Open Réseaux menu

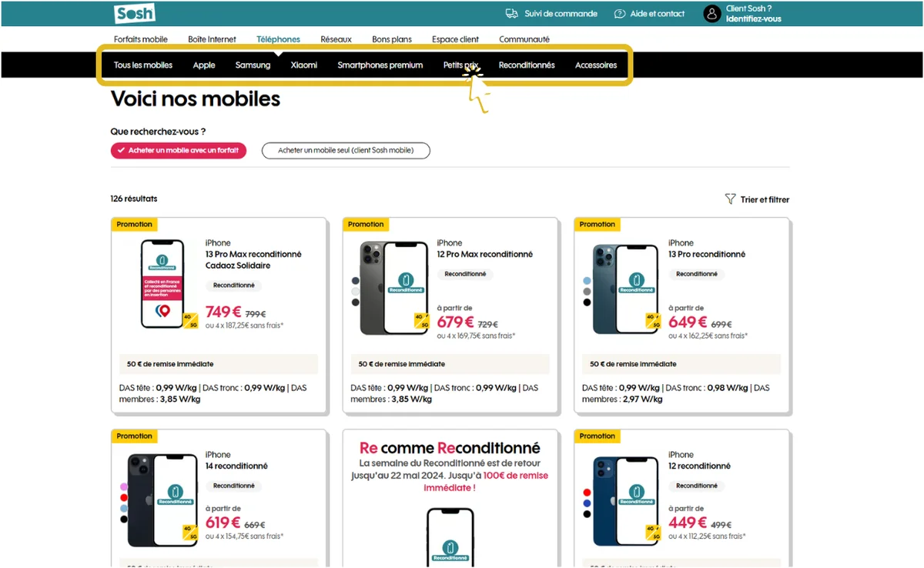[336, 39]
